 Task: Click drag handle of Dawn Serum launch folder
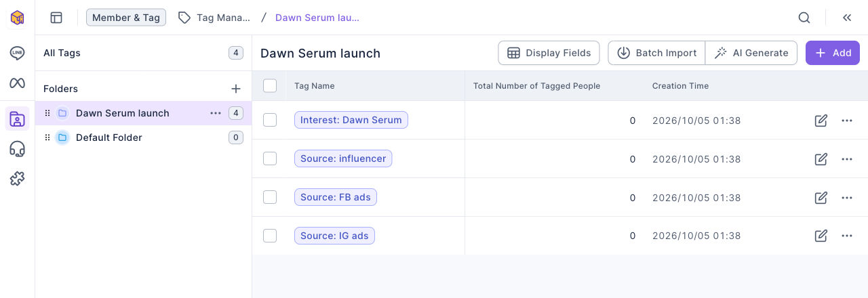pyautogui.click(x=47, y=113)
